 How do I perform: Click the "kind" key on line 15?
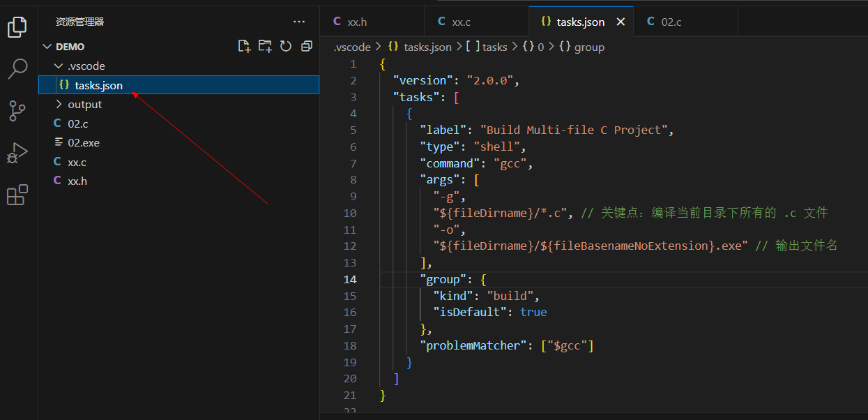click(x=453, y=296)
